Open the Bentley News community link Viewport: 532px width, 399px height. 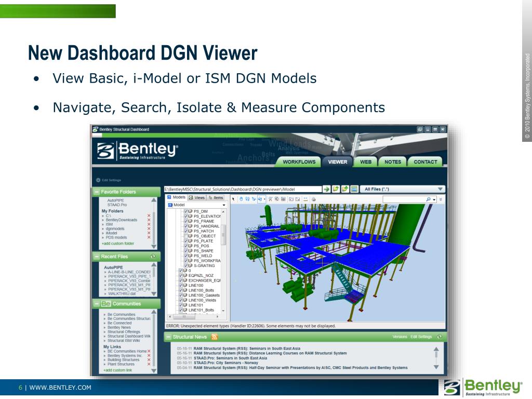point(119,327)
